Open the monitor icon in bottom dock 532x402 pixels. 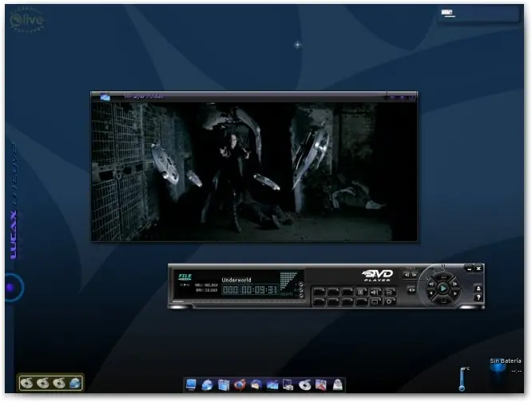[x=191, y=384]
